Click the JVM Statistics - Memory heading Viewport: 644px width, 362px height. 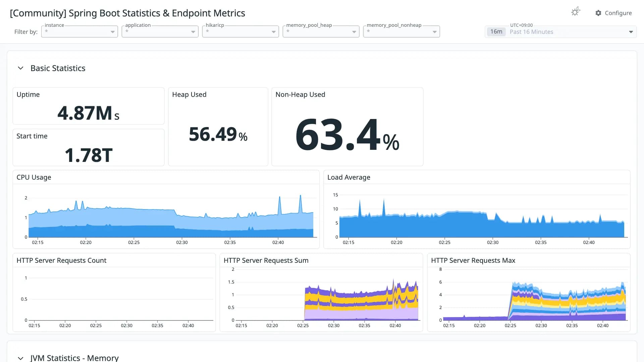74,358
